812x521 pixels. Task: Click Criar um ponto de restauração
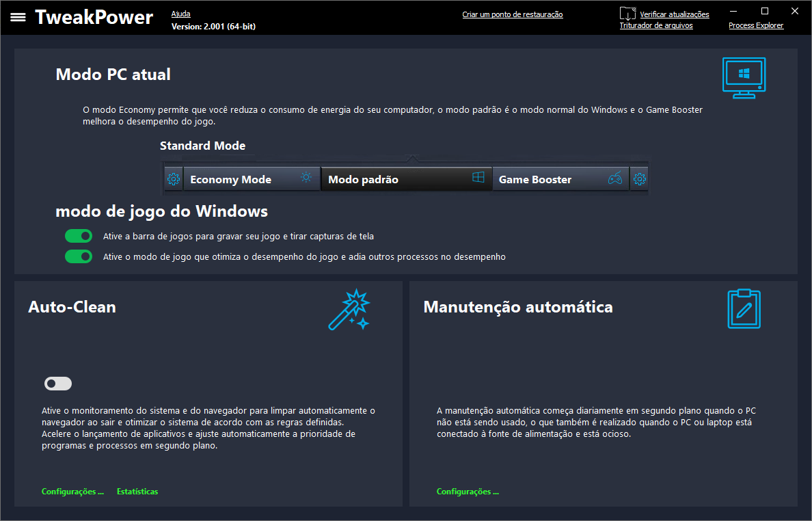[x=512, y=14]
